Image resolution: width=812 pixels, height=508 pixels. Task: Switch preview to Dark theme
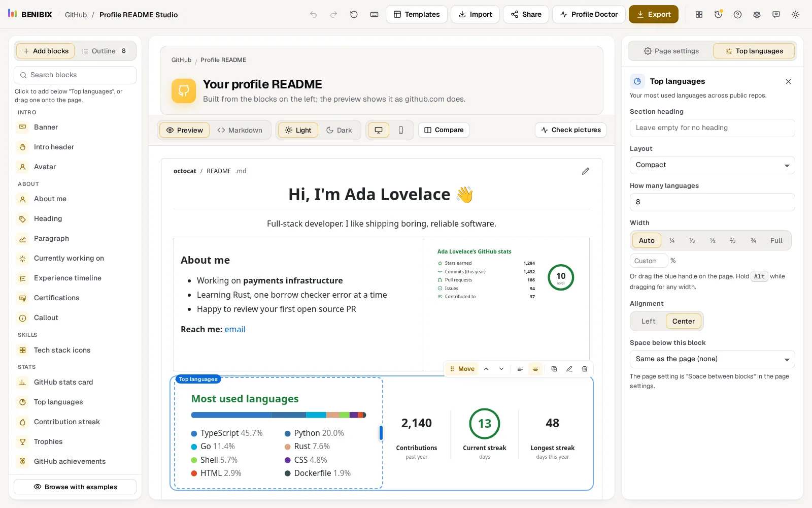[x=339, y=130]
